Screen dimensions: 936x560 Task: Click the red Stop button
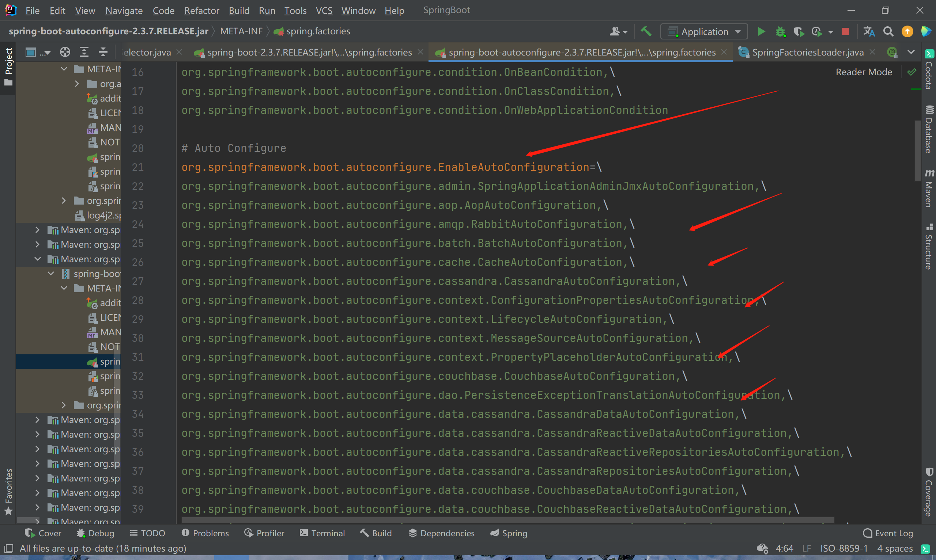pos(845,32)
